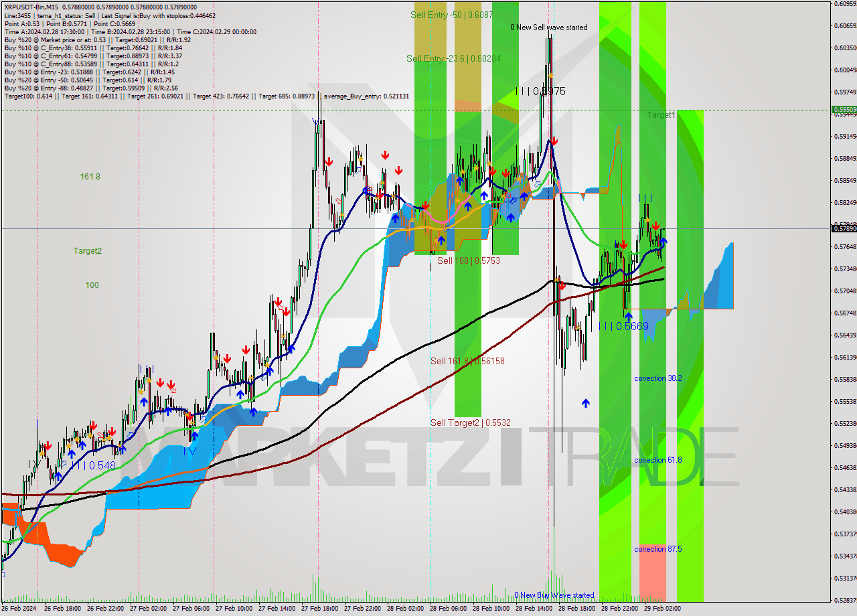Click the '29 Feb 02:00' time axis label
The image size is (857, 616).
[x=661, y=609]
